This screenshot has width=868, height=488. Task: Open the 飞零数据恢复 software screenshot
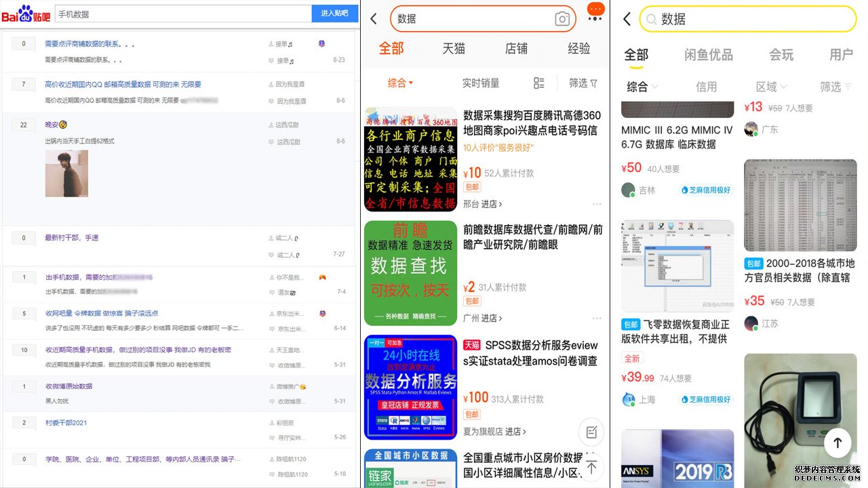click(677, 265)
